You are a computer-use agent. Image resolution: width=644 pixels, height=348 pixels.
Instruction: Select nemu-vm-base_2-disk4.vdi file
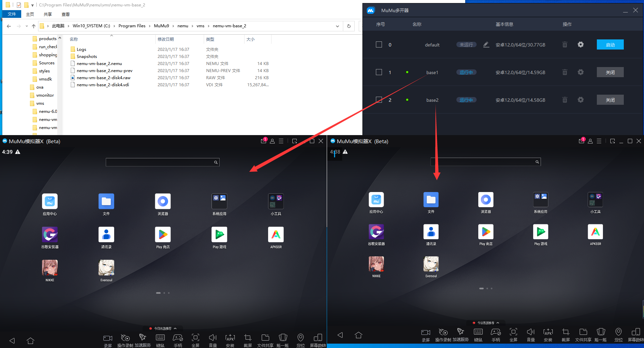[x=103, y=85]
